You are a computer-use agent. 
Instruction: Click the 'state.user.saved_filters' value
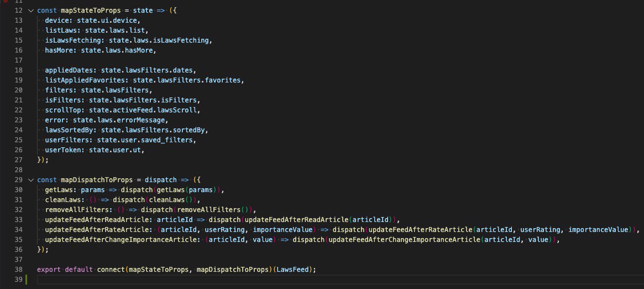pos(145,140)
